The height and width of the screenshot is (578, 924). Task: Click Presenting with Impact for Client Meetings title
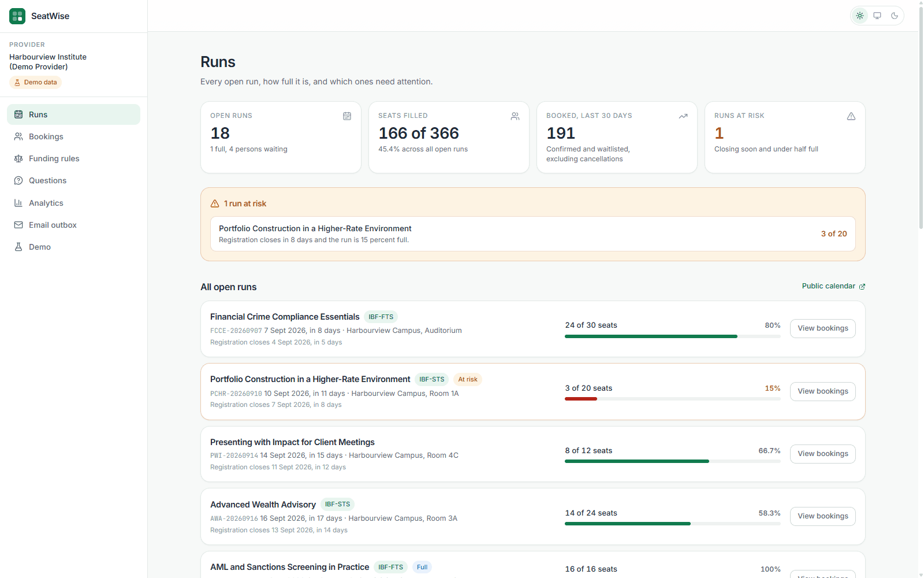point(292,442)
